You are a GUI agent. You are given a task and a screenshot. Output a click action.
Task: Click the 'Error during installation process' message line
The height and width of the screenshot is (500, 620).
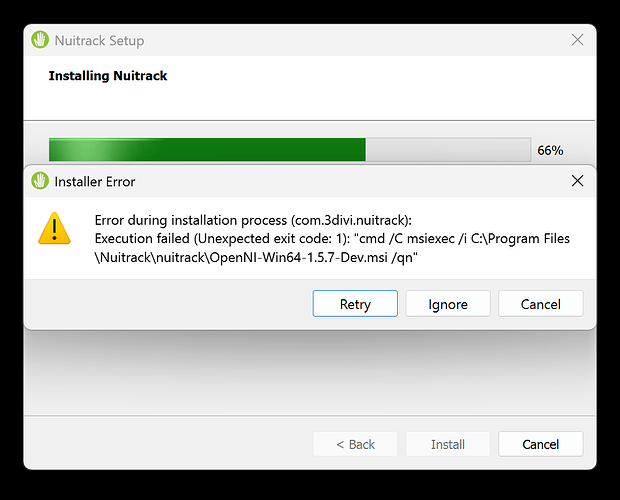pyautogui.click(x=253, y=220)
